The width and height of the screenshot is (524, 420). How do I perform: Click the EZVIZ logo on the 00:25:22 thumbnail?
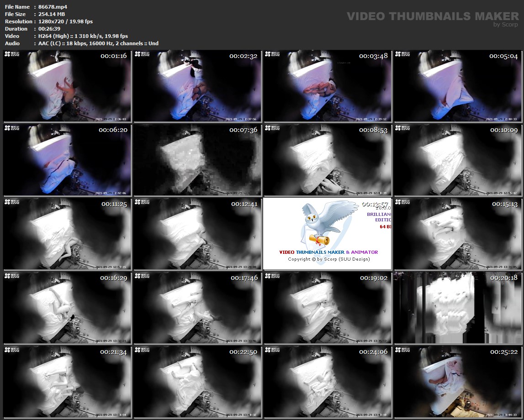pyautogui.click(x=402, y=350)
